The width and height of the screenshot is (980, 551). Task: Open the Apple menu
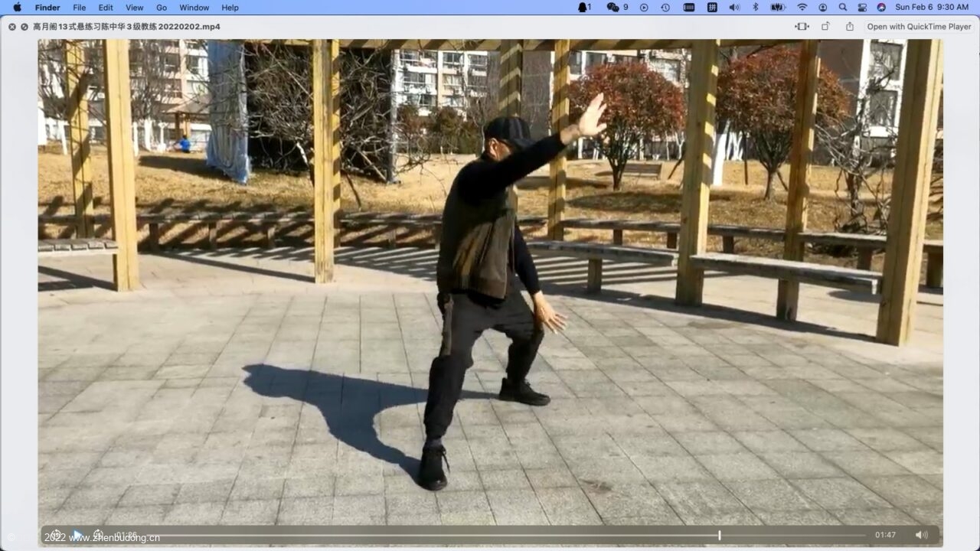(x=17, y=8)
